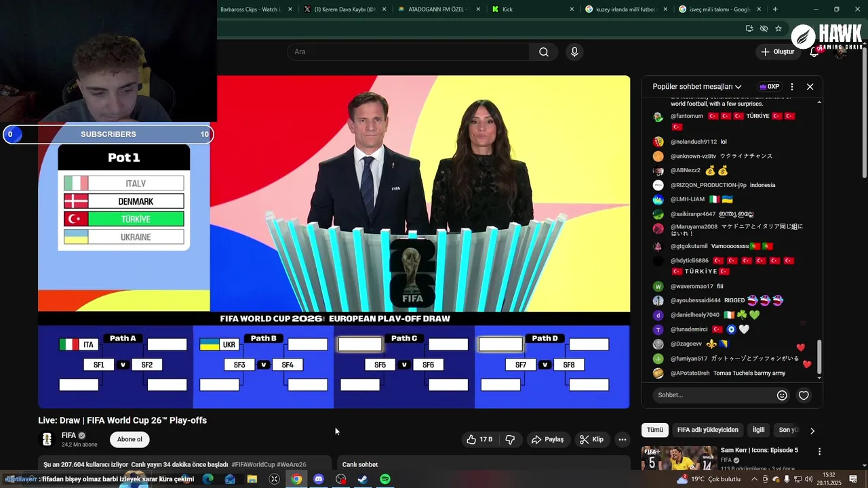Close the Kick browser tab

click(x=571, y=9)
